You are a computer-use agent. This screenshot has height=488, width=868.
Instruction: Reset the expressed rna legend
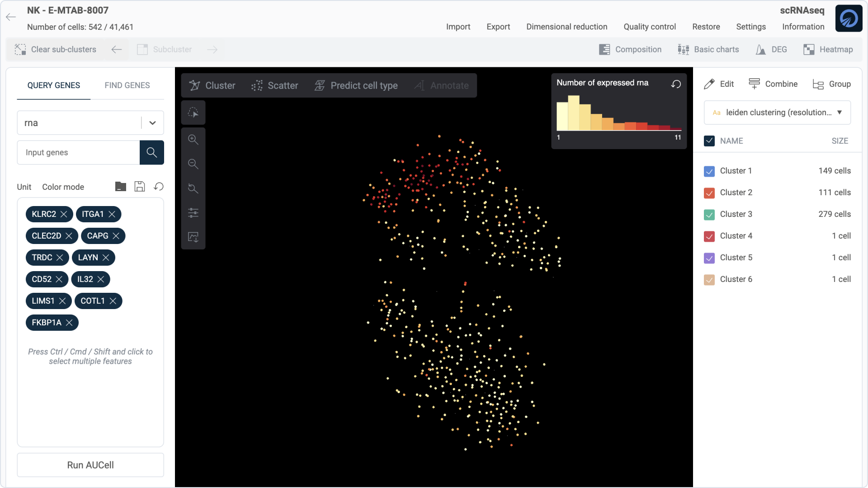tap(676, 84)
